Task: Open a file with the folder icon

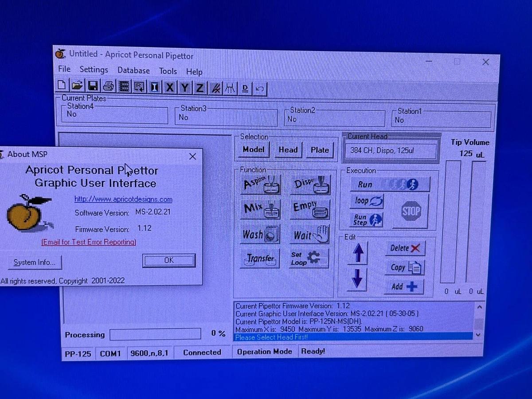Action: point(78,86)
